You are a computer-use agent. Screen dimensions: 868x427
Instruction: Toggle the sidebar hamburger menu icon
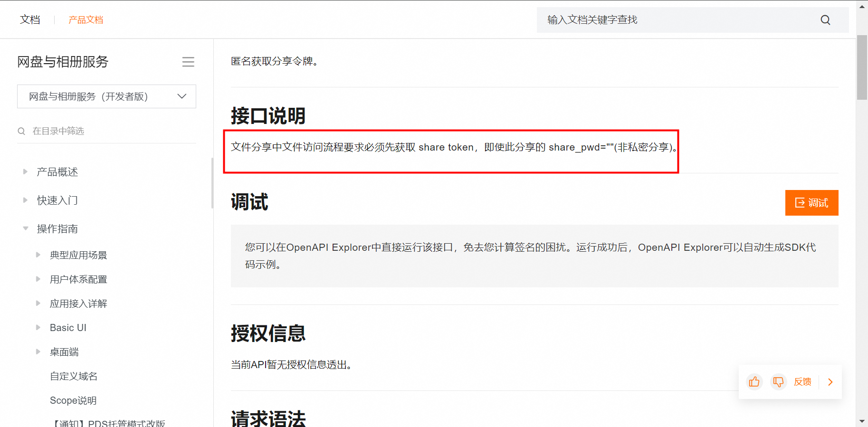point(188,62)
